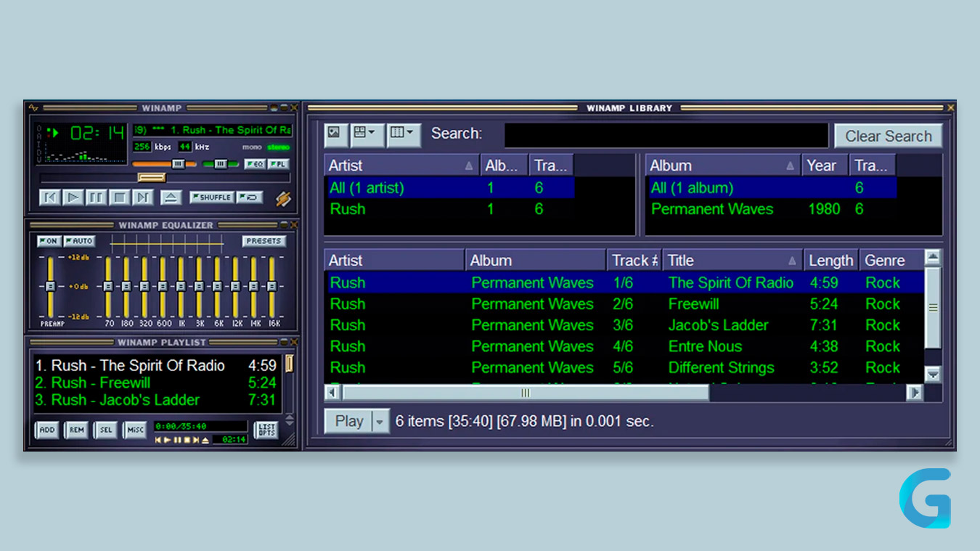Click mini Eject button in playlist window
This screenshot has width=980, height=551.
(x=205, y=440)
